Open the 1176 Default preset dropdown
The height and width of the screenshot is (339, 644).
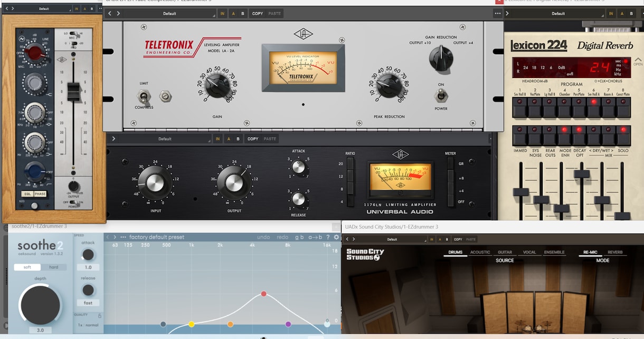pos(165,139)
